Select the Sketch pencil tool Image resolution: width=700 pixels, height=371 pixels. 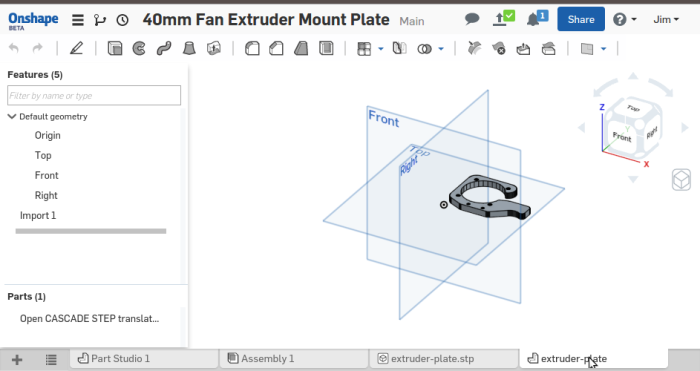point(76,48)
